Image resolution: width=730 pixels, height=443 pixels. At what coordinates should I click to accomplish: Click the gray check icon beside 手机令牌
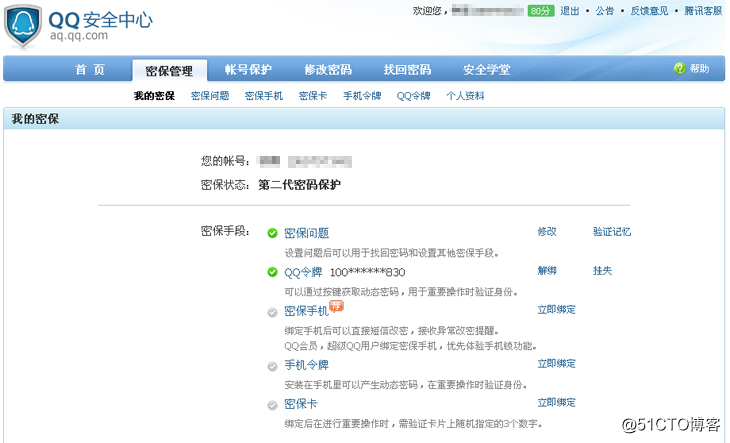click(x=272, y=367)
